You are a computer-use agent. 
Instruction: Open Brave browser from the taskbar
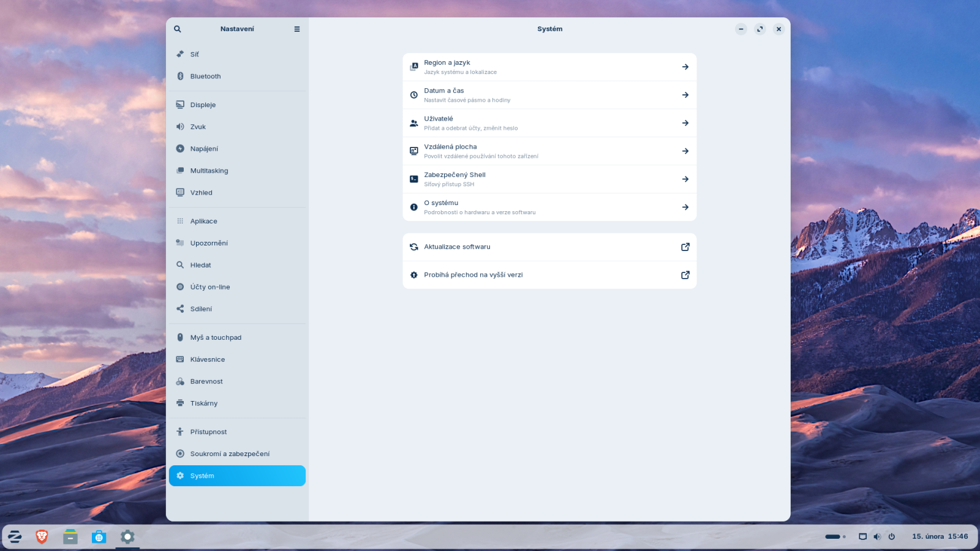[x=42, y=537]
